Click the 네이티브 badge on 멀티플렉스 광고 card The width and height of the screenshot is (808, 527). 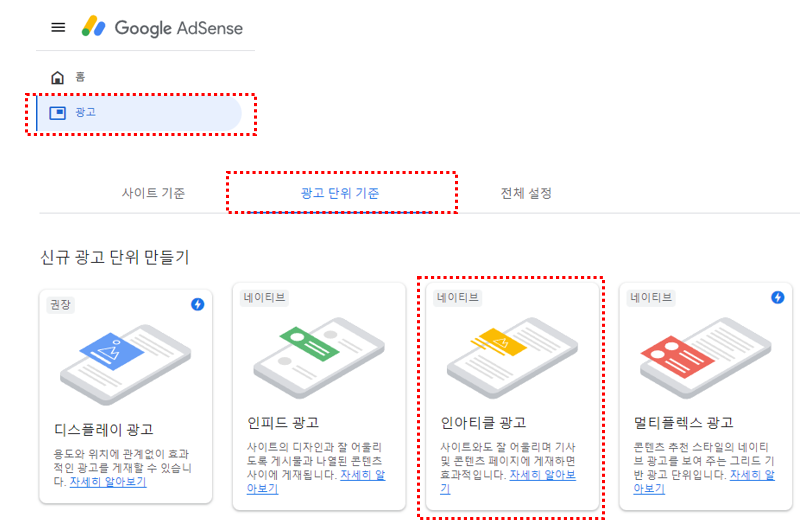point(651,298)
